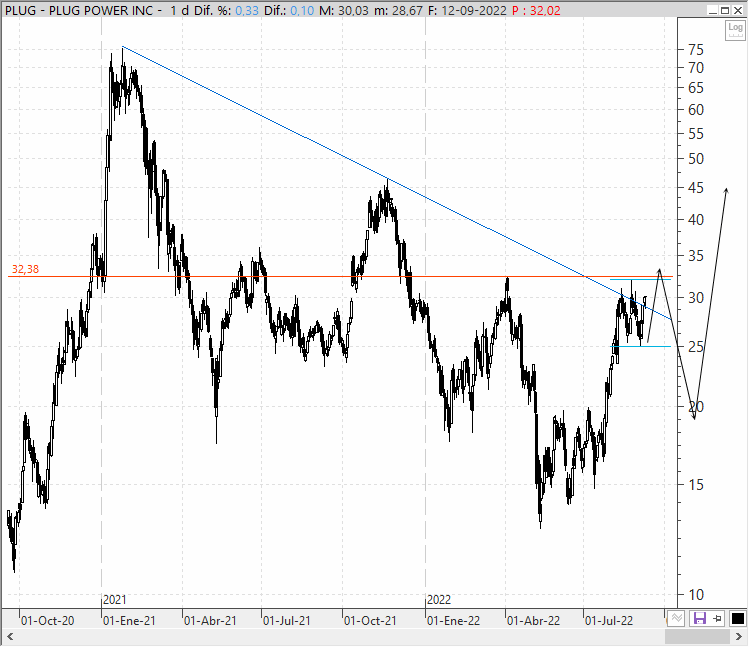
Task: Click the double-chevron collapse icon
Action: pyautogui.click(x=676, y=618)
